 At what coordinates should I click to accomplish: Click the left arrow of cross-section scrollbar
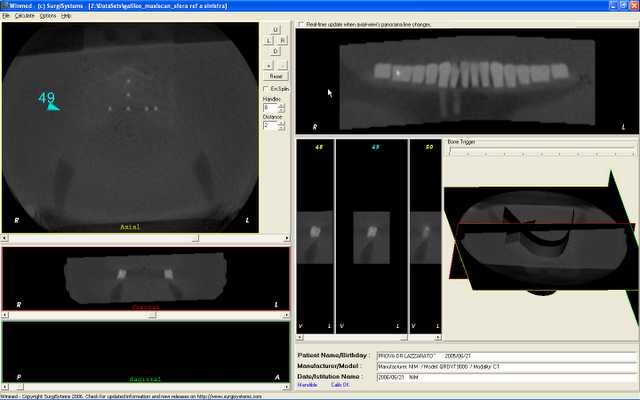[299, 338]
